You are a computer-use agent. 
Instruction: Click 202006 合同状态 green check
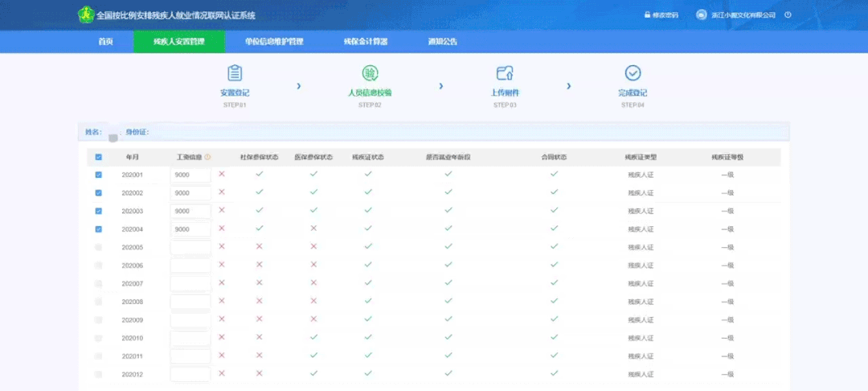[554, 265]
